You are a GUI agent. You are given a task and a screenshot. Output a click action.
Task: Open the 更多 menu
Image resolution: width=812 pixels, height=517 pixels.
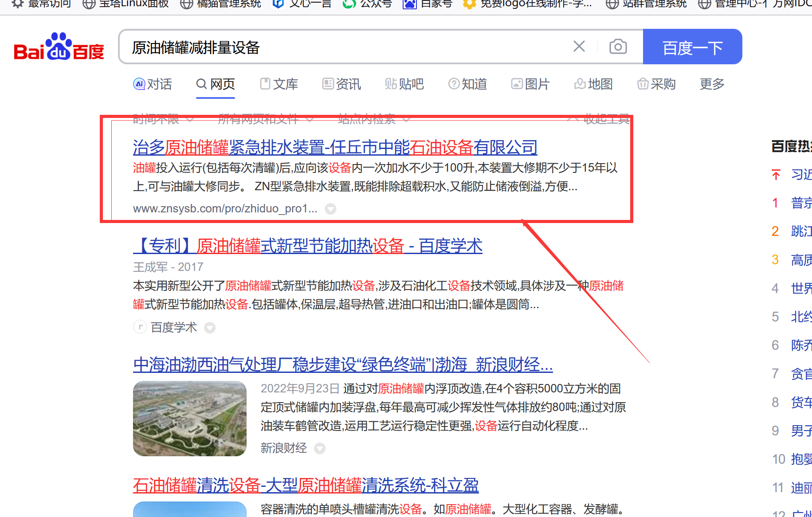[x=712, y=84]
